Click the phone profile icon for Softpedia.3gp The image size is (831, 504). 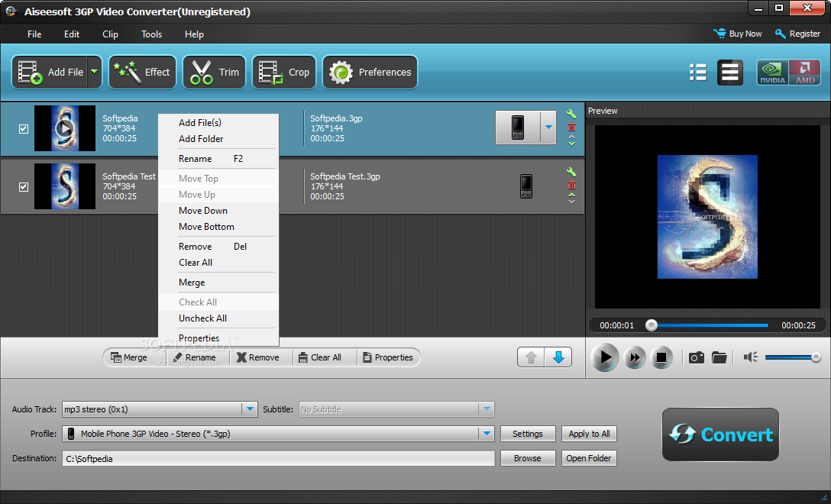(x=518, y=128)
